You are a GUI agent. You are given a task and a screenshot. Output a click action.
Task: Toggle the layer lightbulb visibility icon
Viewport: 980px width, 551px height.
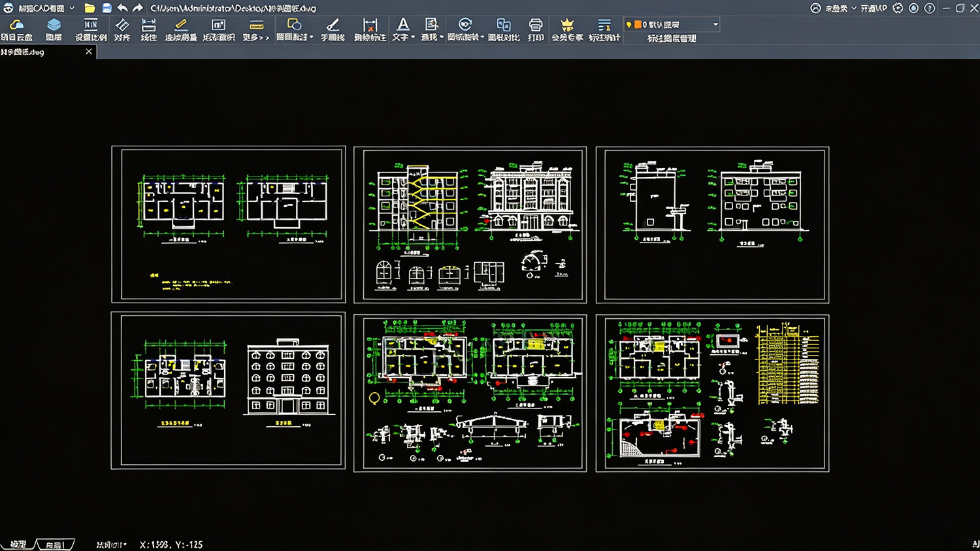(x=629, y=25)
